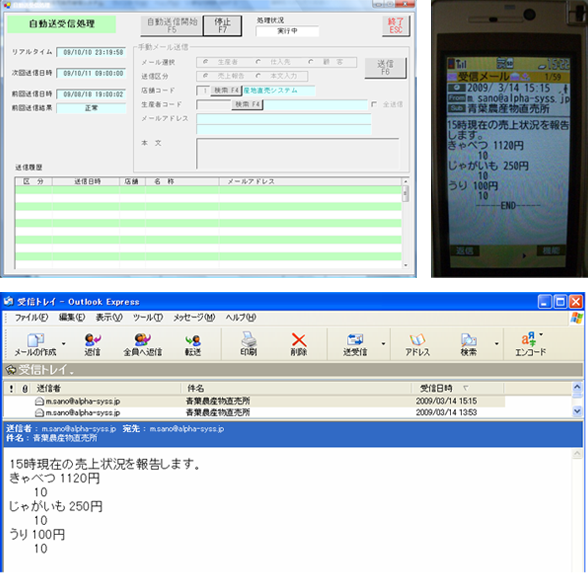The height and width of the screenshot is (573, 588).
Task: Click the 本文 body text area
Action: tap(297, 153)
